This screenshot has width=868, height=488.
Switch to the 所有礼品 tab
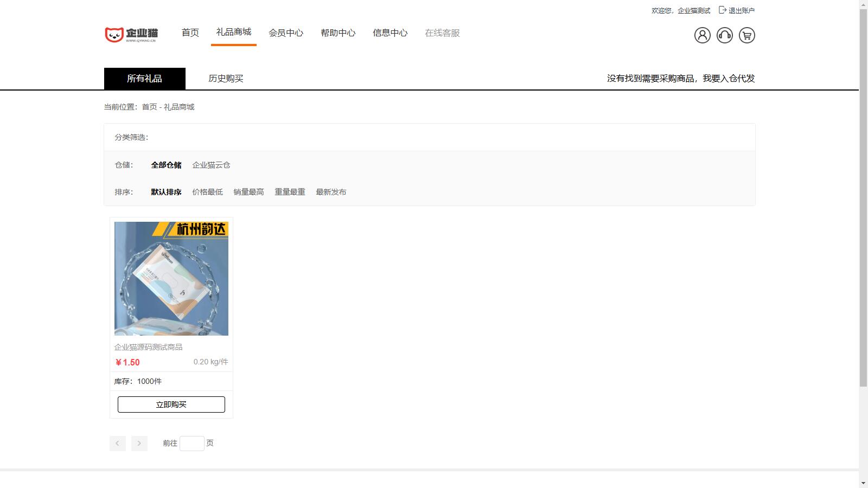click(145, 79)
